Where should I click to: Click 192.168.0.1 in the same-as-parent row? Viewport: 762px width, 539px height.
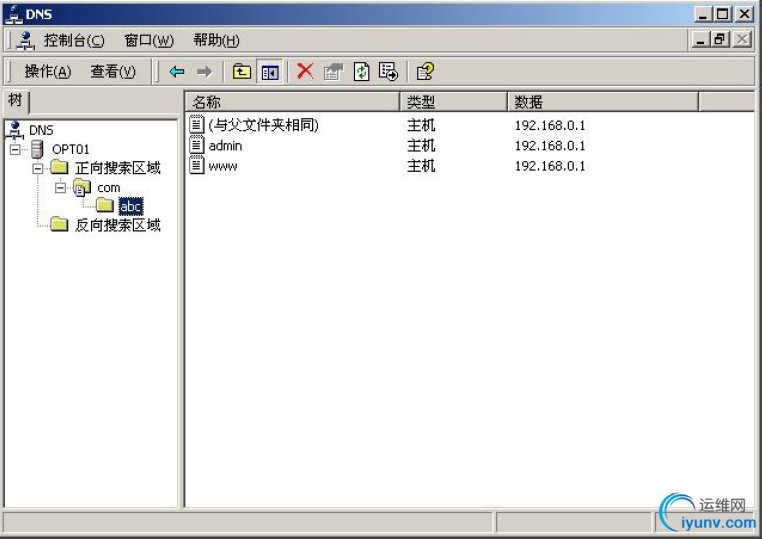550,125
